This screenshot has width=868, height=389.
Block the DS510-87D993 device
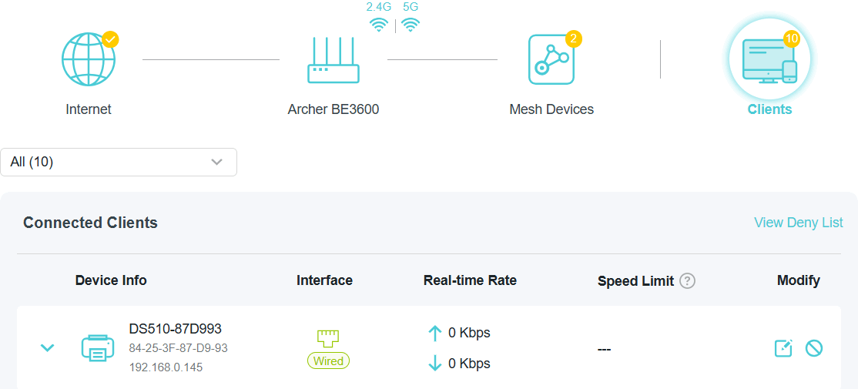[813, 348]
